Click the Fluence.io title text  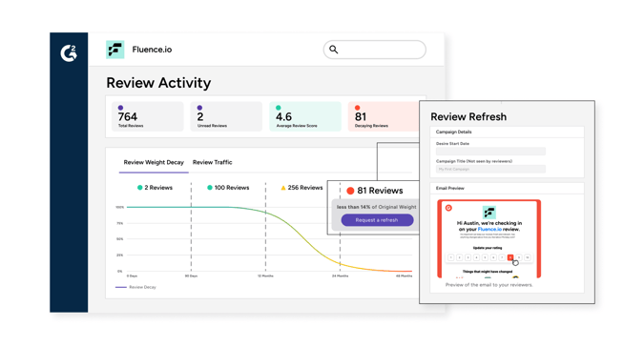click(x=152, y=50)
